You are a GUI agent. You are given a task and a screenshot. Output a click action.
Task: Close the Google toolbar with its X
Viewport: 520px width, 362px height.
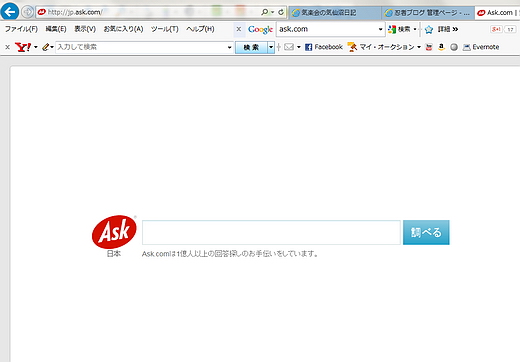pos(239,29)
